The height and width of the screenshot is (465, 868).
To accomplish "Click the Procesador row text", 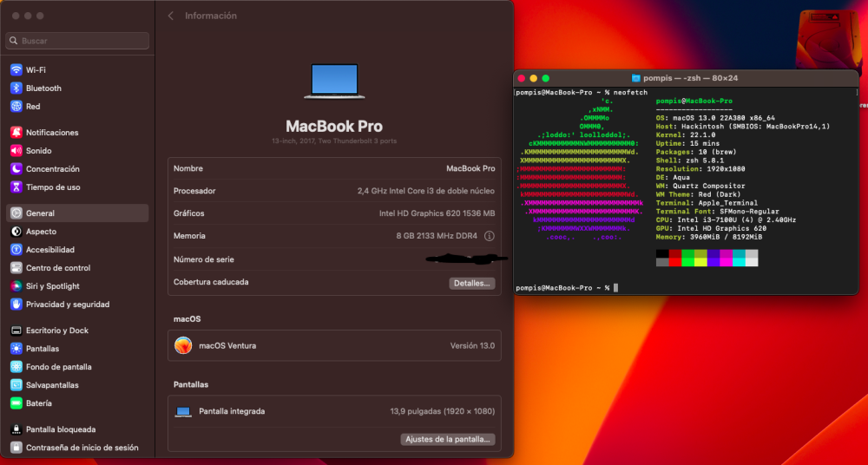I will pyautogui.click(x=425, y=191).
